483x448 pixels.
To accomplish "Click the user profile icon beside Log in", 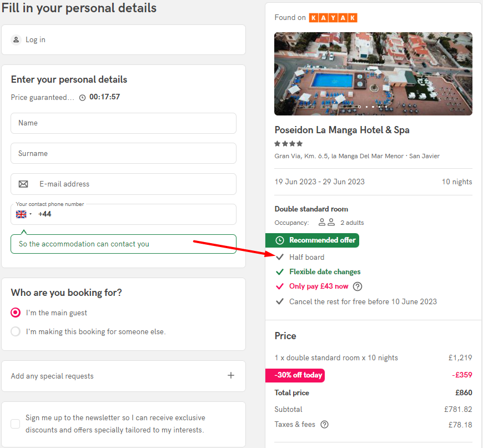I will pos(16,40).
